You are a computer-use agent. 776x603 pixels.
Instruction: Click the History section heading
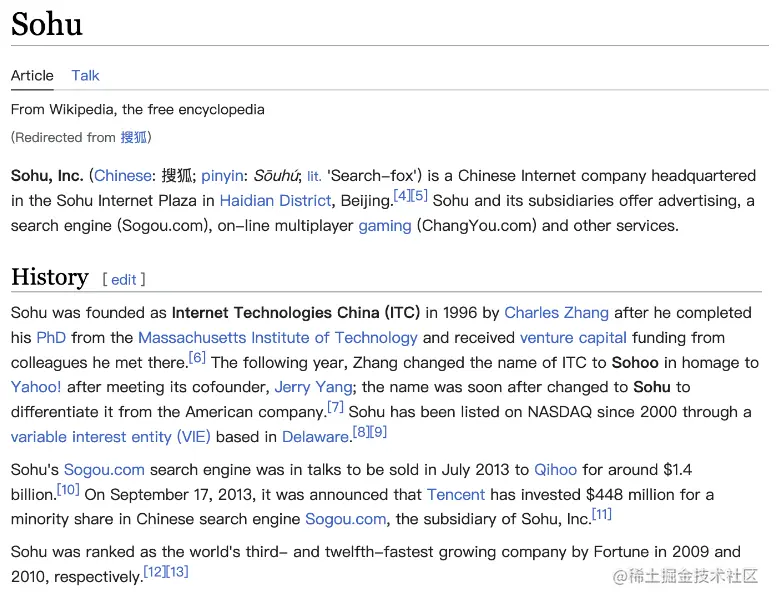pos(50,277)
